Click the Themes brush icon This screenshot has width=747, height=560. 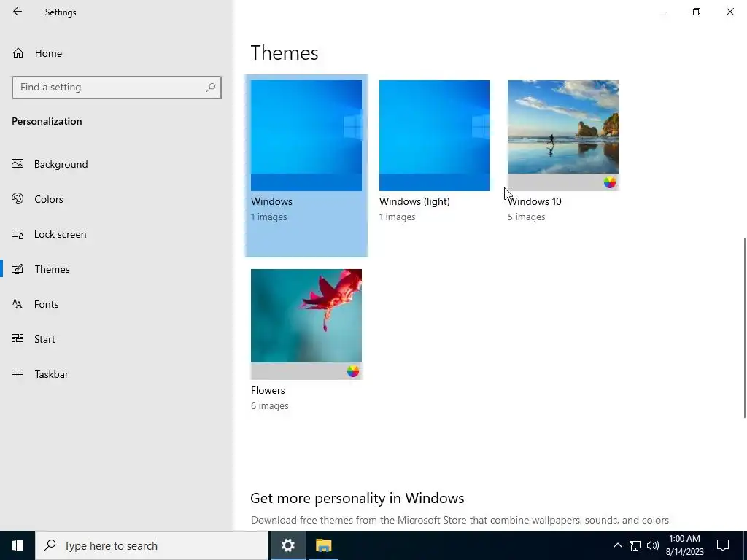18,269
